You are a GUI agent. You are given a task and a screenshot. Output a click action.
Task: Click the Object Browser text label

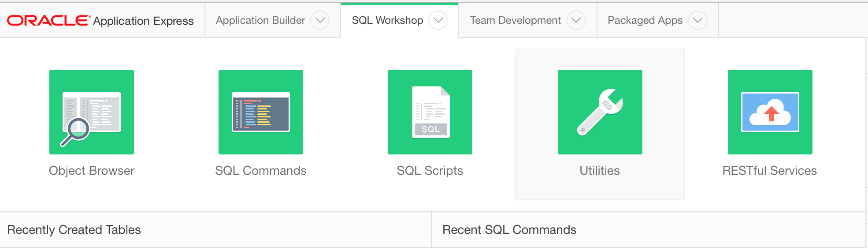(x=92, y=171)
